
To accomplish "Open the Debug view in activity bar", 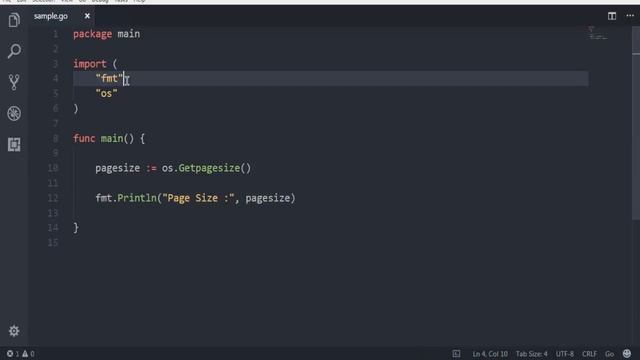I will point(14,113).
